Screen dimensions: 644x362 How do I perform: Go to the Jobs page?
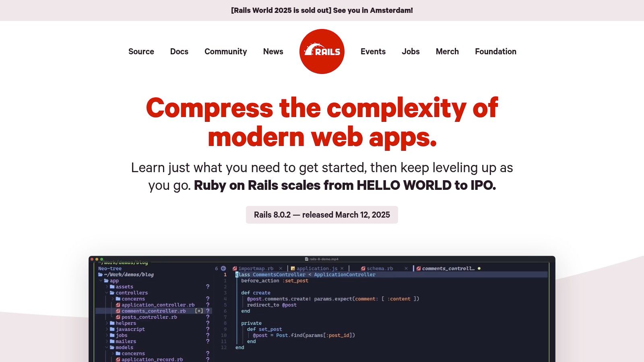pyautogui.click(x=411, y=51)
